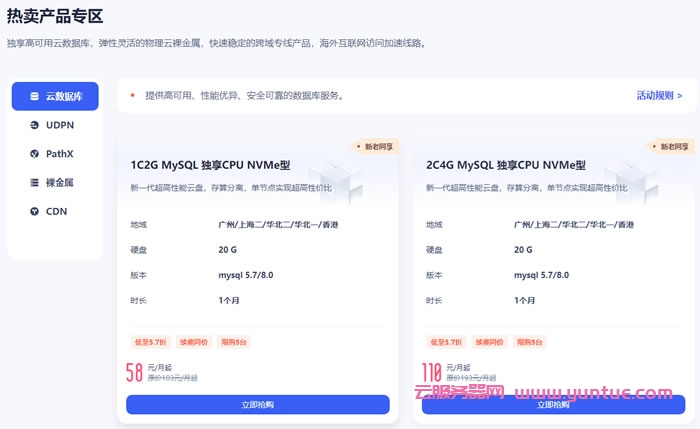Click the 限购5台 tag on 1C2G card

234,342
